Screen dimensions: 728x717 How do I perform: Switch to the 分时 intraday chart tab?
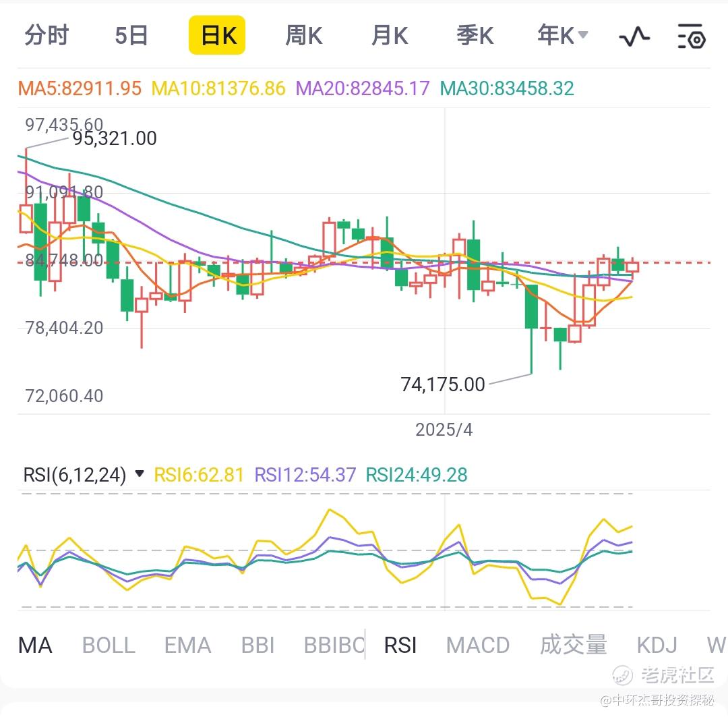click(x=47, y=35)
